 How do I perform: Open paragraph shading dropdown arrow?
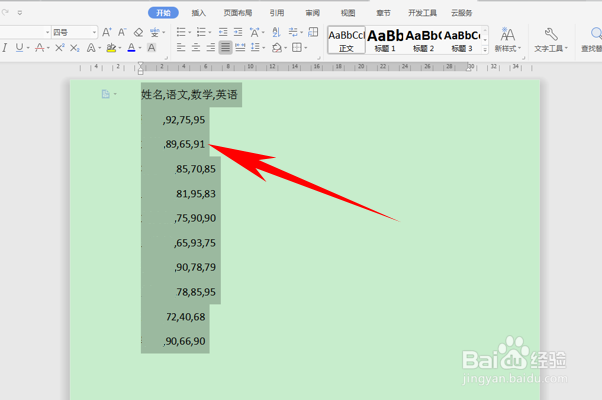285,48
